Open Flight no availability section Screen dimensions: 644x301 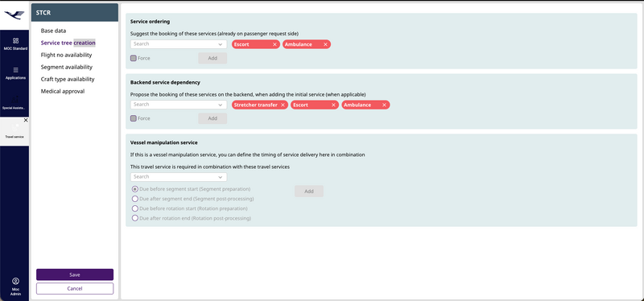[x=67, y=55]
